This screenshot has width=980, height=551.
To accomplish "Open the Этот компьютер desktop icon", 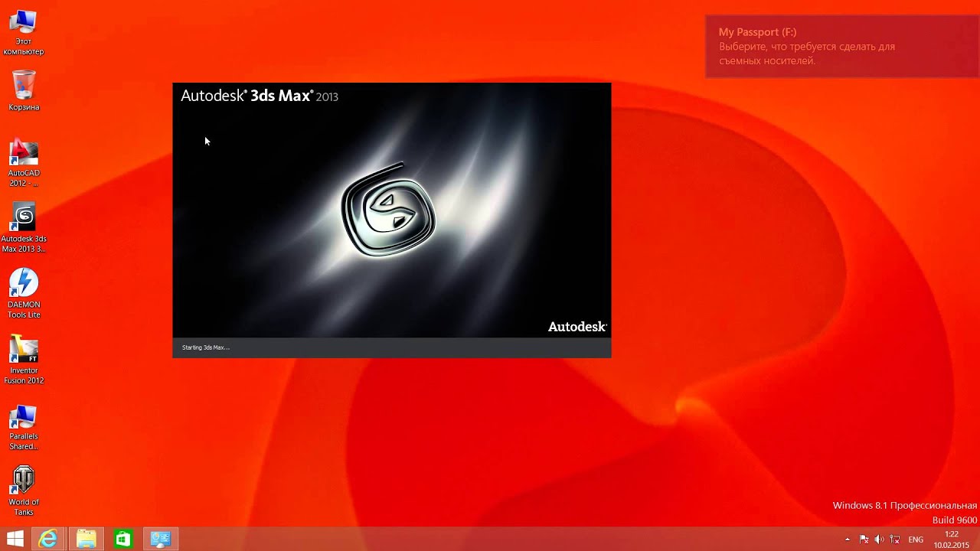I will point(24,32).
